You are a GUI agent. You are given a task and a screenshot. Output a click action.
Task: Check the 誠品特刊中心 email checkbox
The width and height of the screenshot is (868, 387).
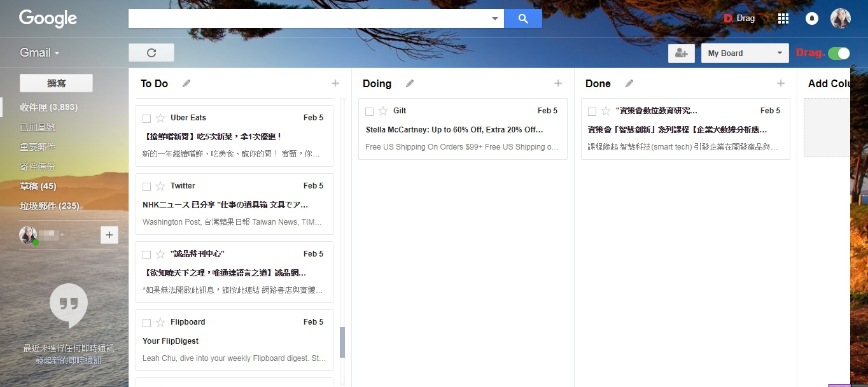146,255
